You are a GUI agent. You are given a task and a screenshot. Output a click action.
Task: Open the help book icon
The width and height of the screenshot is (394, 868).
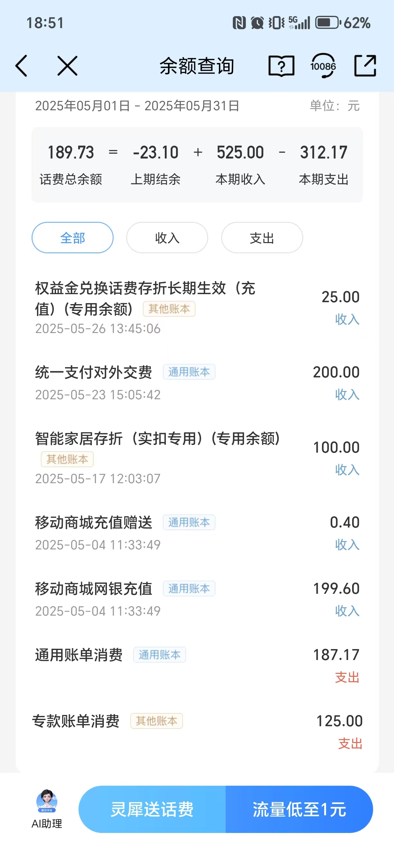click(x=281, y=66)
